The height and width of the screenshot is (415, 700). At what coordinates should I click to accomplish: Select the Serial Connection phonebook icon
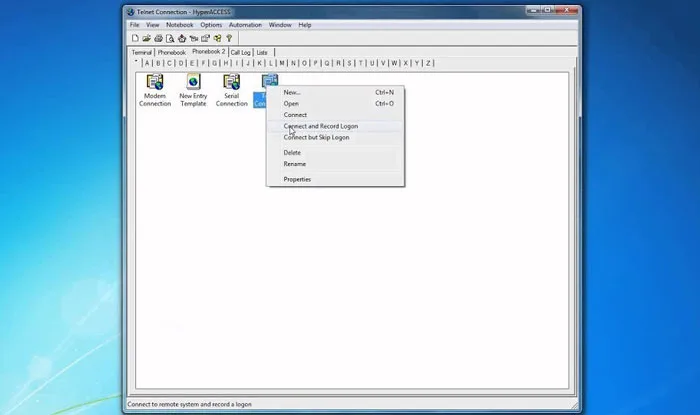click(231, 91)
